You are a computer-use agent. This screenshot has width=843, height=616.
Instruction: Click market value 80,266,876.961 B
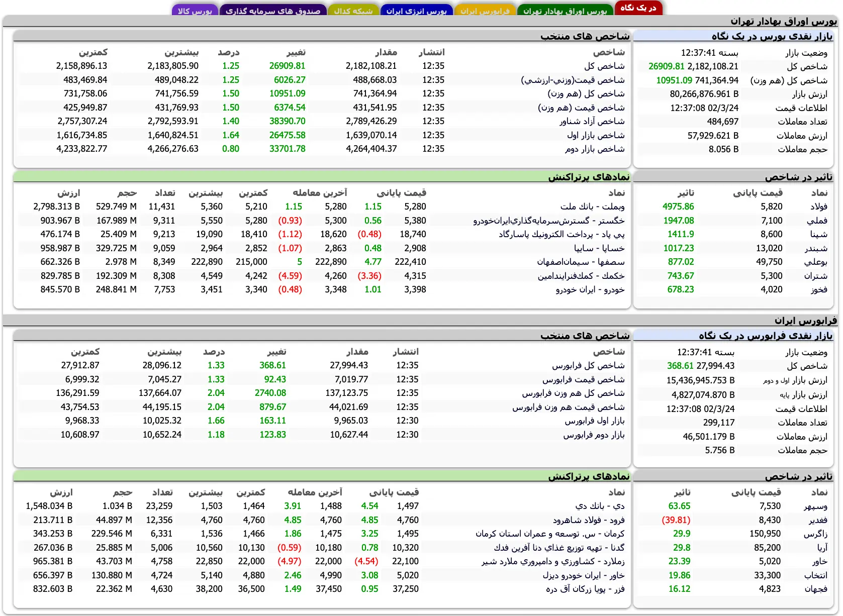click(704, 94)
